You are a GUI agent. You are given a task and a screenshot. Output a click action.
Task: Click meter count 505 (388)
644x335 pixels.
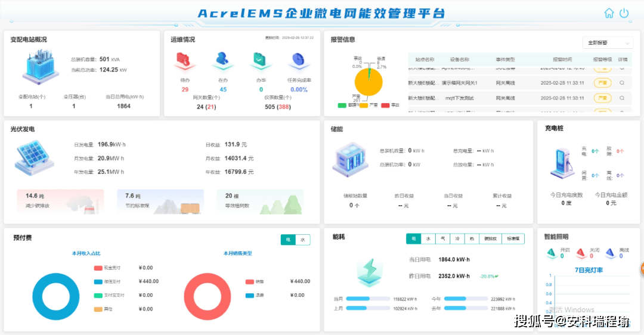(x=278, y=107)
